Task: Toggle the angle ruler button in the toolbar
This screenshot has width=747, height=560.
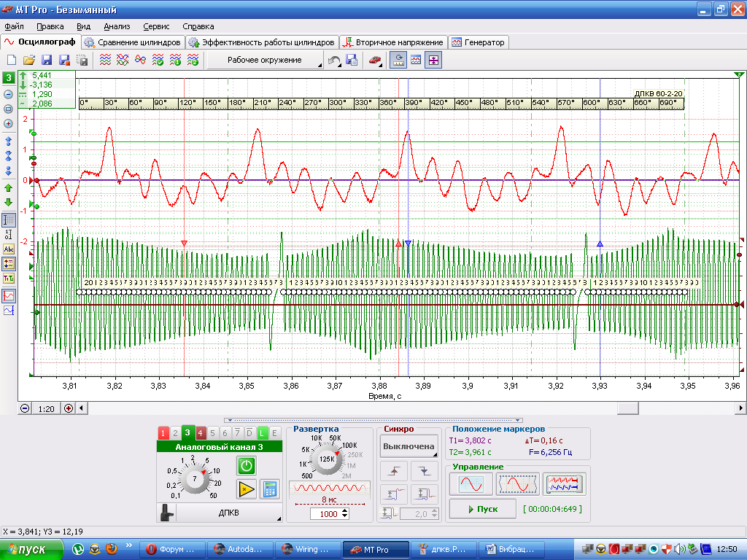Action: pos(398,61)
